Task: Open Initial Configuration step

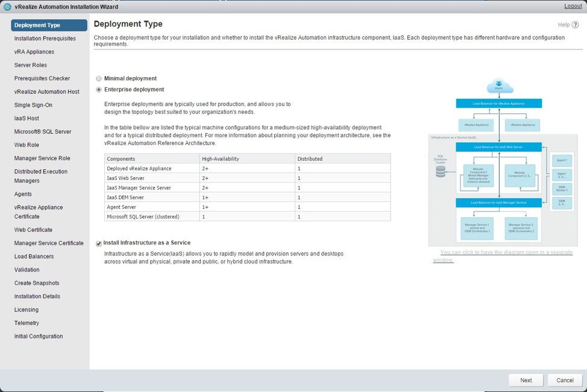Action: pos(39,336)
